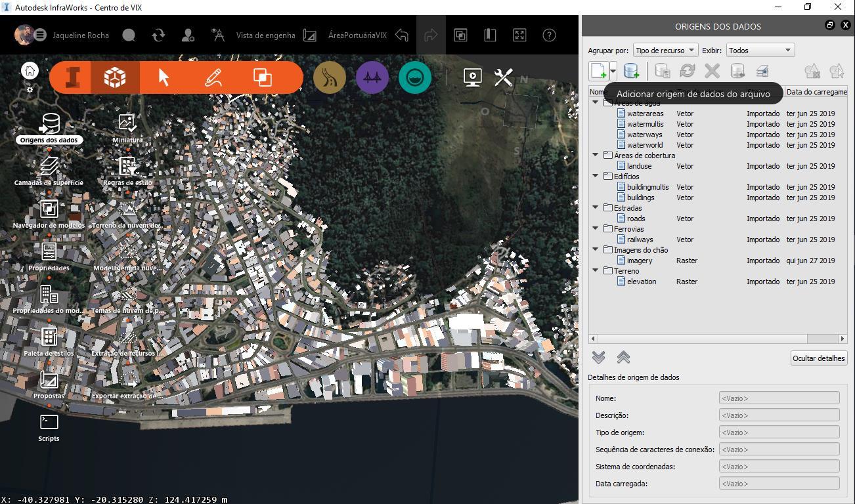Select the waterareas data source
This screenshot has width=855, height=504.
click(x=645, y=114)
